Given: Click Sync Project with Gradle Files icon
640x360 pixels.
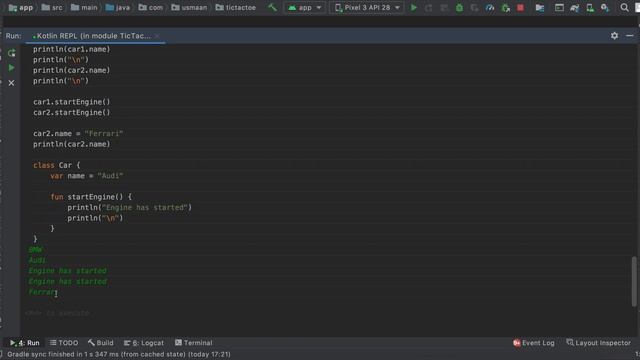Looking at the screenshot, I should pyautogui.click(x=575, y=7).
